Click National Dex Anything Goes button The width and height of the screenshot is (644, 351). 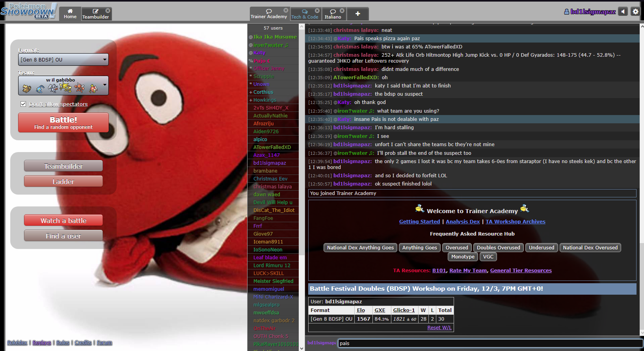[x=360, y=248]
